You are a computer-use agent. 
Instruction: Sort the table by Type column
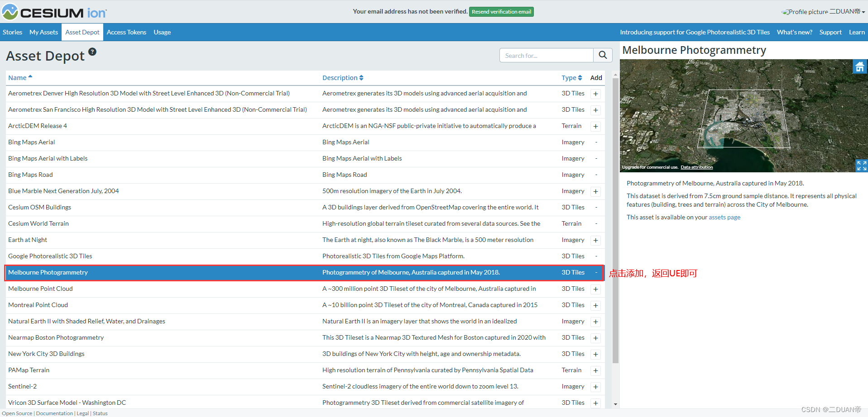572,78
